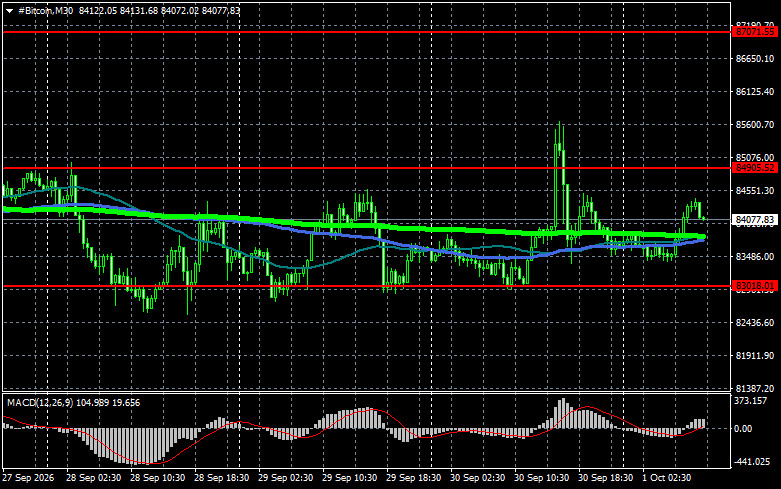
Task: Select the red 83018.01 price level tag
Action: pyautogui.click(x=755, y=286)
